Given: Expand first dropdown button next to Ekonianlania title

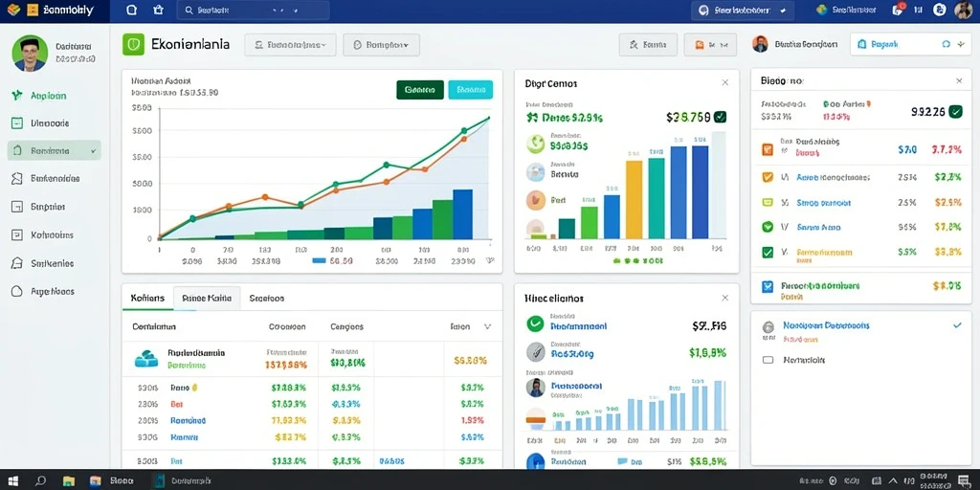Looking at the screenshot, I should [x=290, y=45].
